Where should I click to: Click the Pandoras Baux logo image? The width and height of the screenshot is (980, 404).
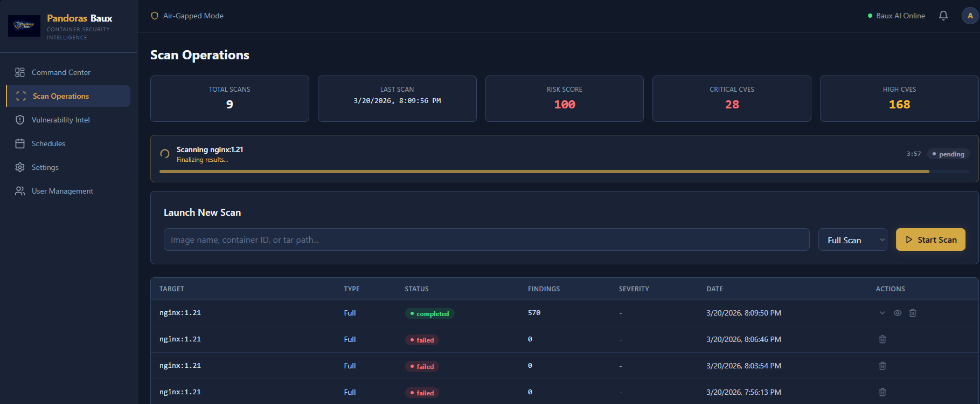[24, 25]
